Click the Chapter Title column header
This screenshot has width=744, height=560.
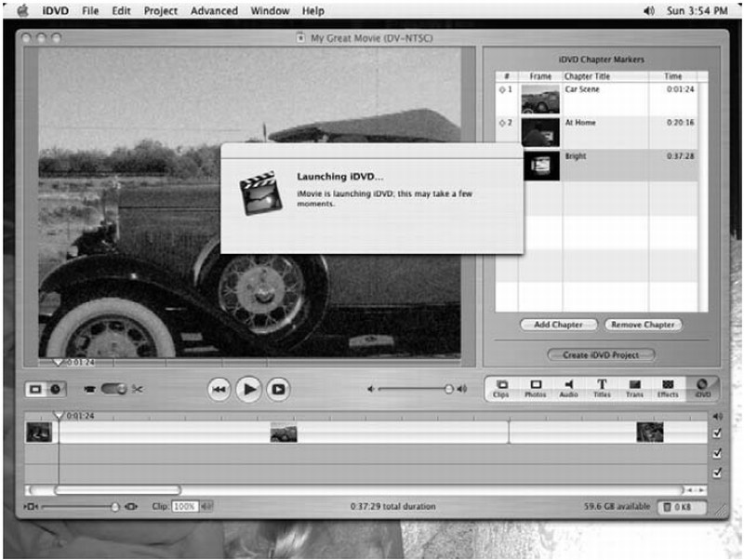point(605,76)
